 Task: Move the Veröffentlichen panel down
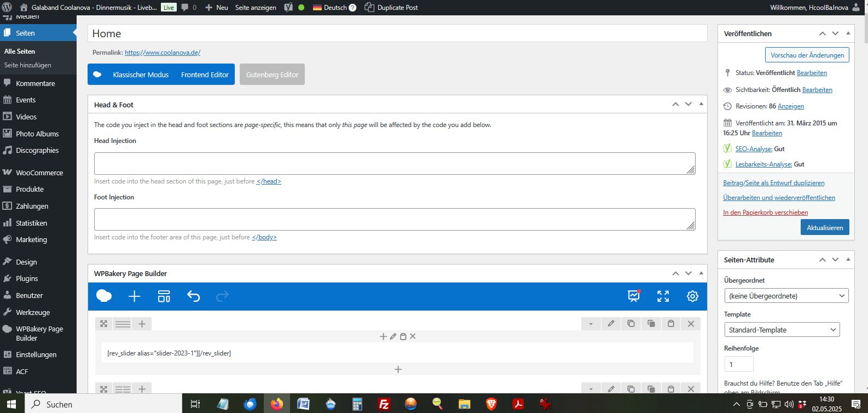[835, 33]
